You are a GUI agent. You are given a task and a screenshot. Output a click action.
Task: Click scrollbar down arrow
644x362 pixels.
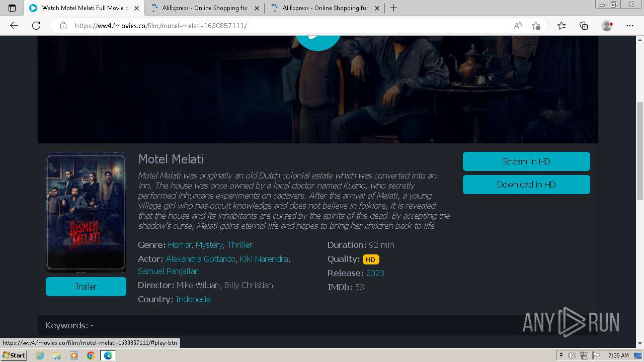click(640, 343)
